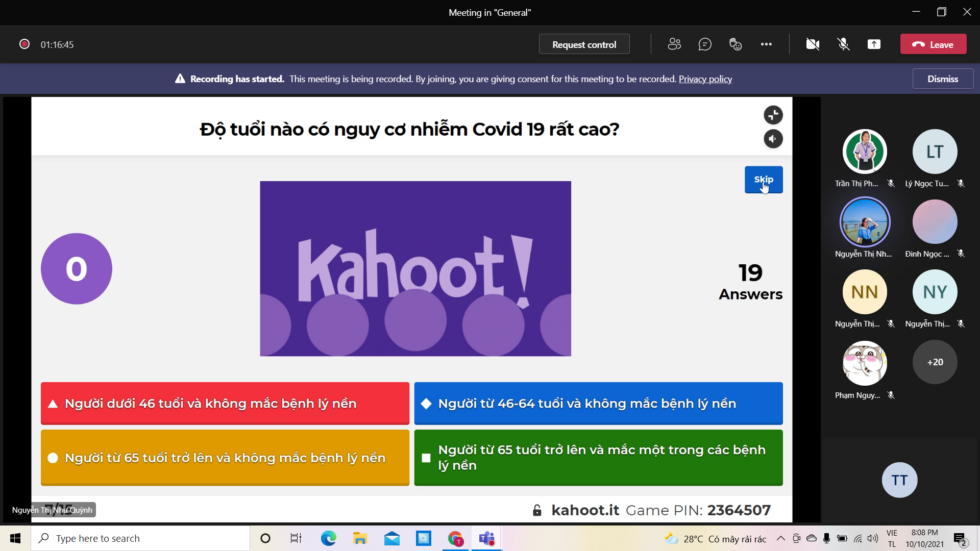The image size is (980, 551).
Task: Open Task View on taskbar
Action: click(x=296, y=538)
